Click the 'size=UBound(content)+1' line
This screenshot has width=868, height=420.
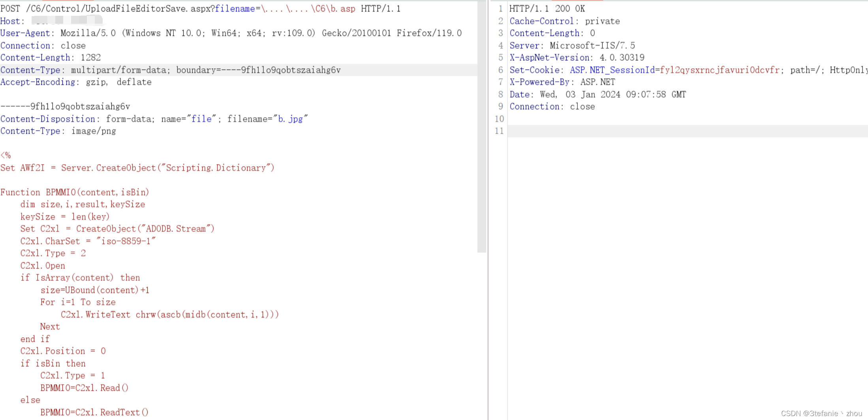(95, 290)
